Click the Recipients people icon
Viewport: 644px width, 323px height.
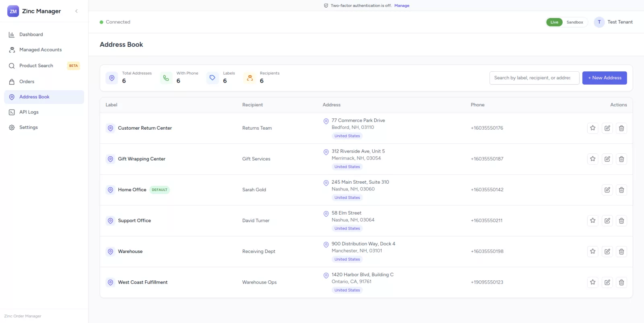(x=250, y=78)
